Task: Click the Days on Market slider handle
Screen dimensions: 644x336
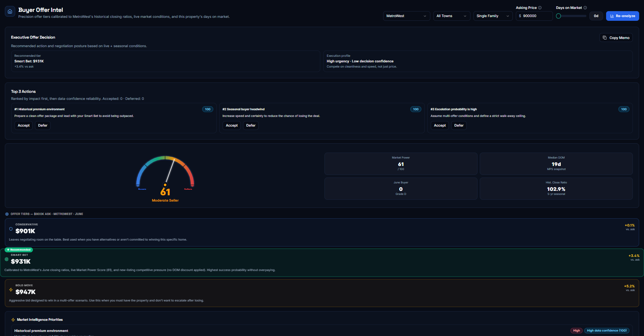Action: [559, 16]
